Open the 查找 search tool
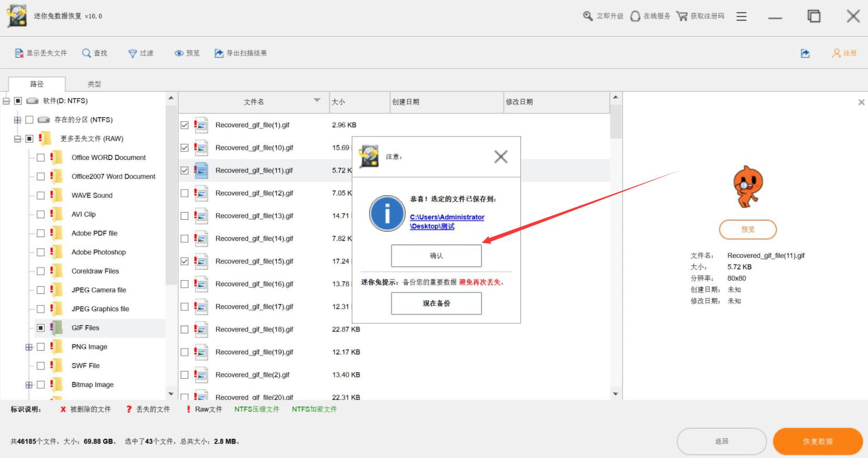Screen dimensions: 868x458 [x=87, y=53]
